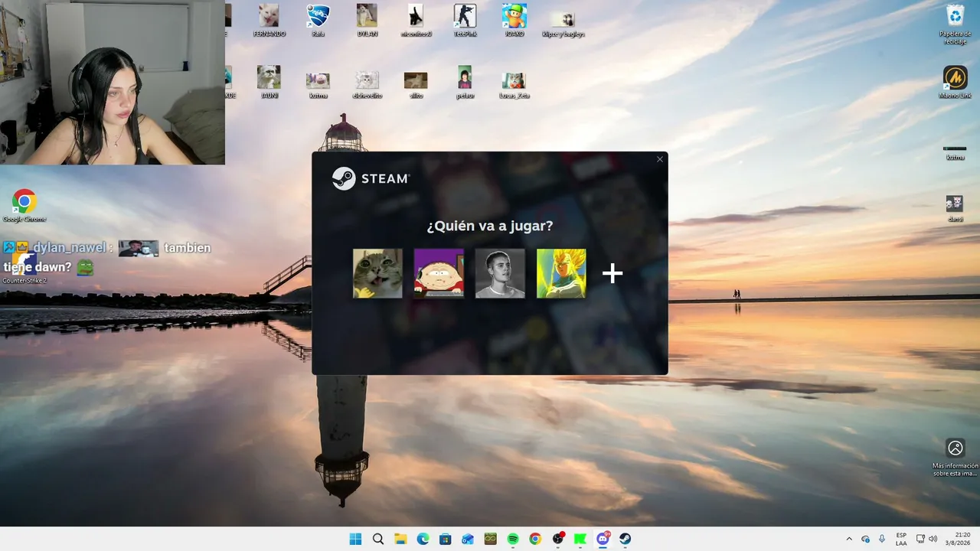Switch to Chrome in the taskbar
This screenshot has width=980, height=551.
(535, 539)
